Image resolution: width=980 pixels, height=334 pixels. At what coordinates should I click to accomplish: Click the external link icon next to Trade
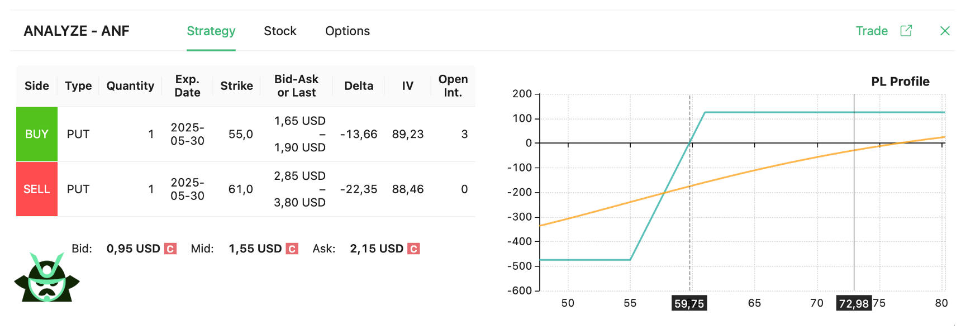[x=907, y=31]
